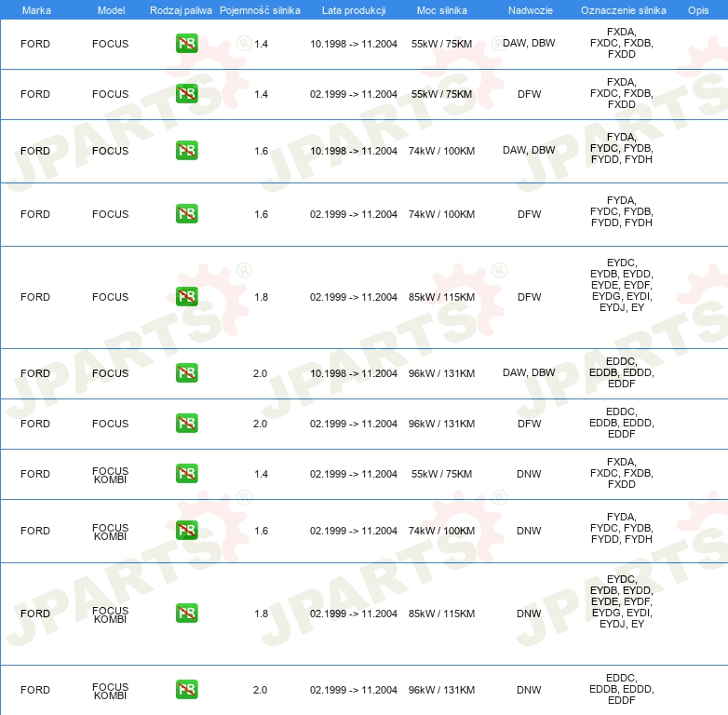Click DNW body in the Focus Kombi 1.4 row
728x715 pixels.
tap(529, 474)
